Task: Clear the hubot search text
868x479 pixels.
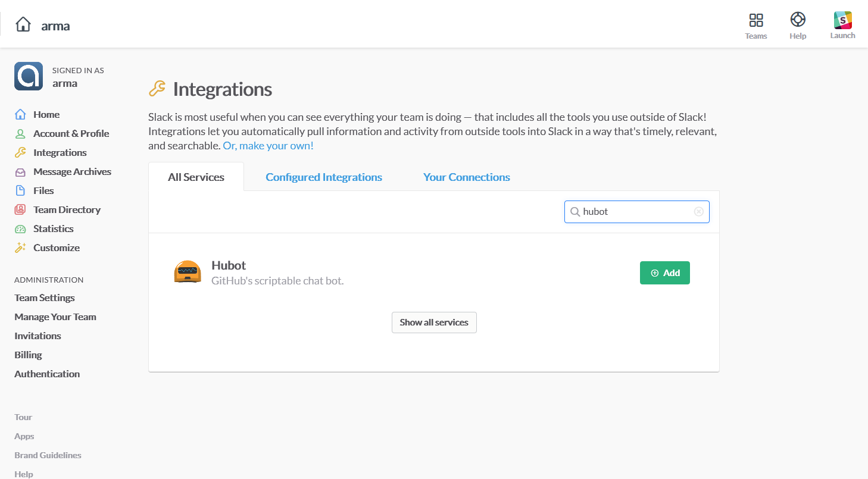Action: [x=699, y=212]
